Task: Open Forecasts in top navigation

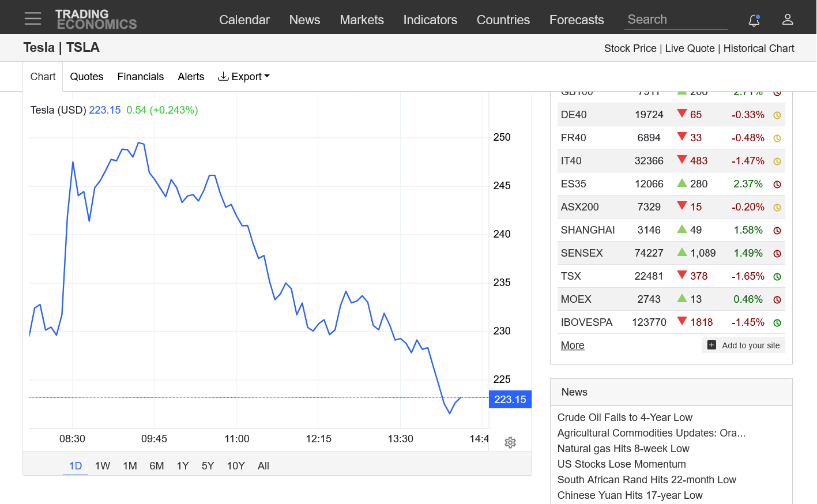Action: 577,20
